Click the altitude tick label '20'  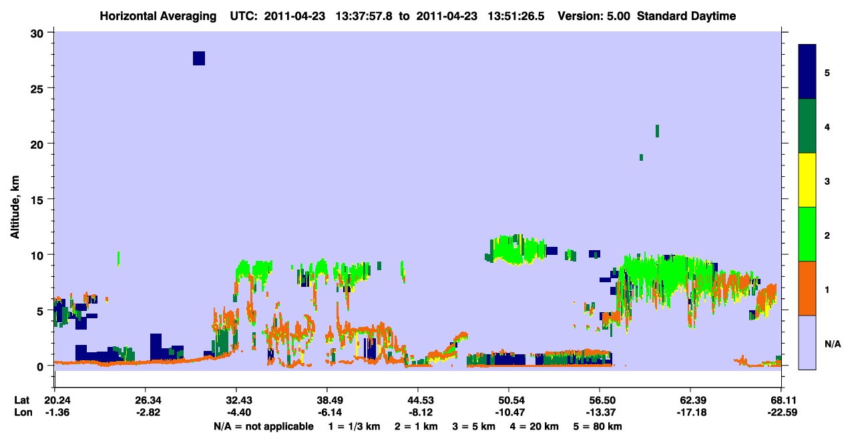[x=39, y=143]
